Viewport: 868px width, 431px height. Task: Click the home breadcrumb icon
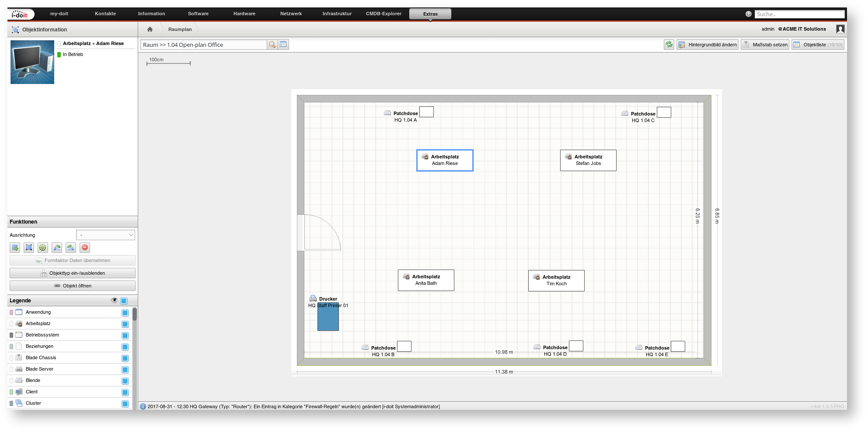coord(150,29)
